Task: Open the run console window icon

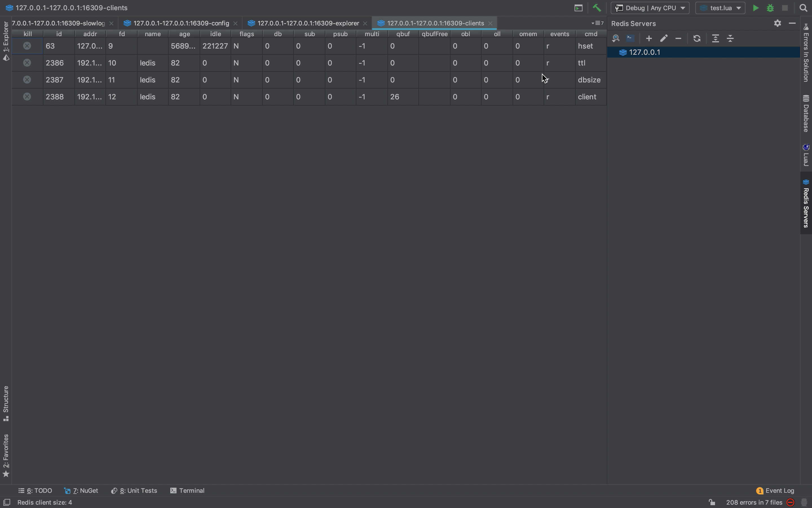Action: coord(579,8)
